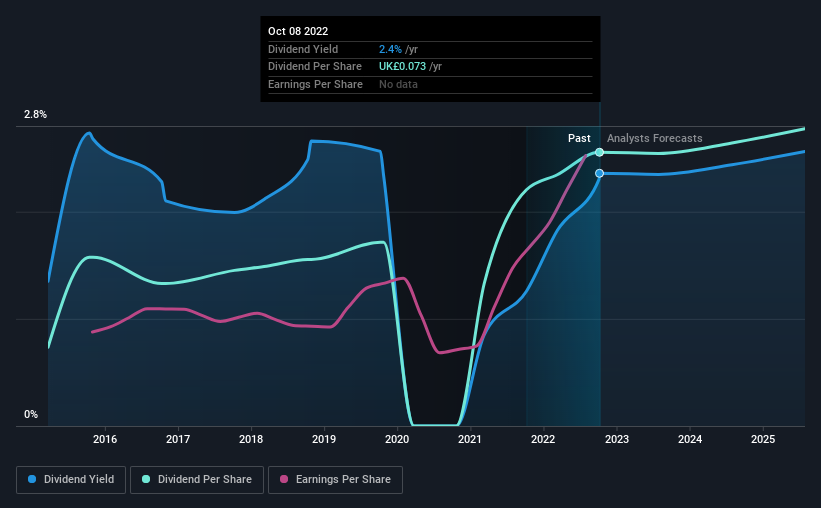Click the Past section label
The image size is (821, 508).
(579, 138)
